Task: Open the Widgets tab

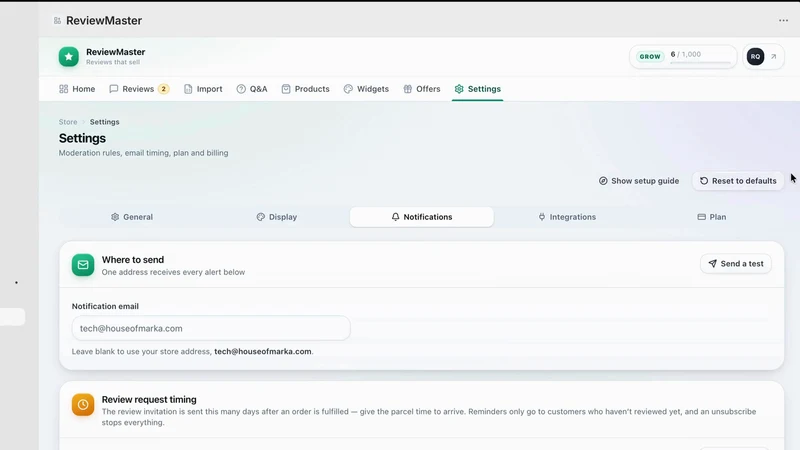Action: 366,89
